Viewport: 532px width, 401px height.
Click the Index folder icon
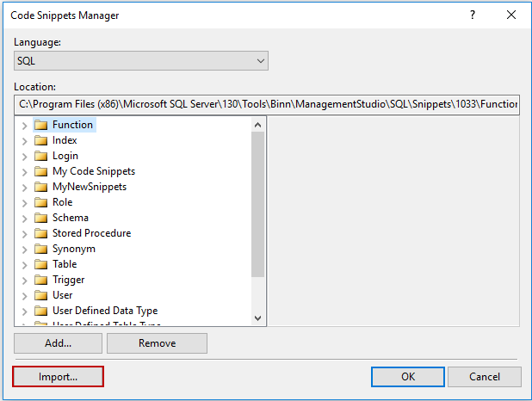(40, 140)
